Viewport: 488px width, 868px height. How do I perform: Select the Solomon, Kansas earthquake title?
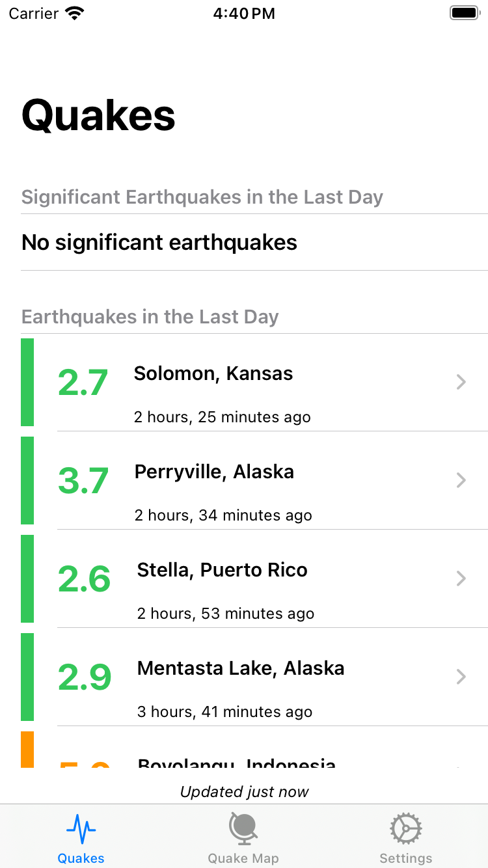pyautogui.click(x=213, y=373)
